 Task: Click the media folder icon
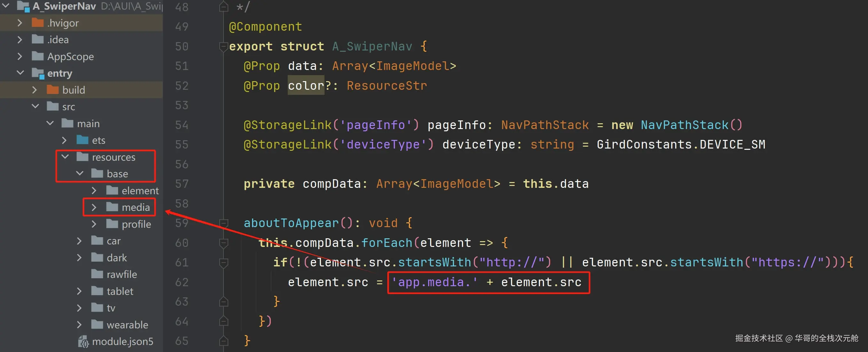coord(112,207)
